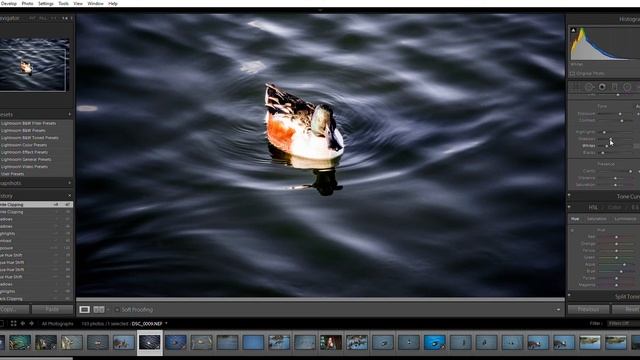Click the Navigator preview thumbnail
Viewport: 640px width, 360px height.
[34, 65]
